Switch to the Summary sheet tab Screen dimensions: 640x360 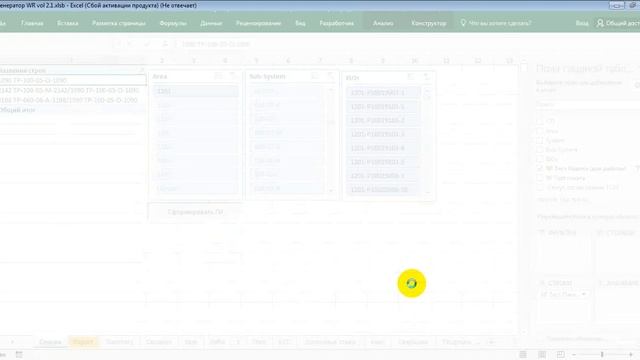point(119,342)
